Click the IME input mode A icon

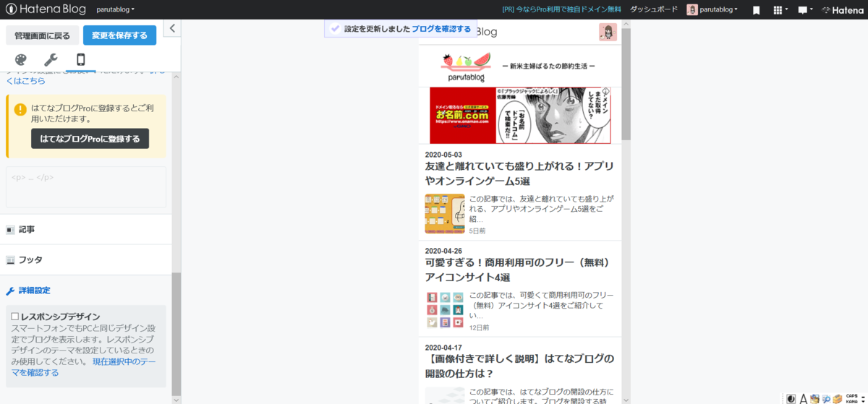[804, 398]
